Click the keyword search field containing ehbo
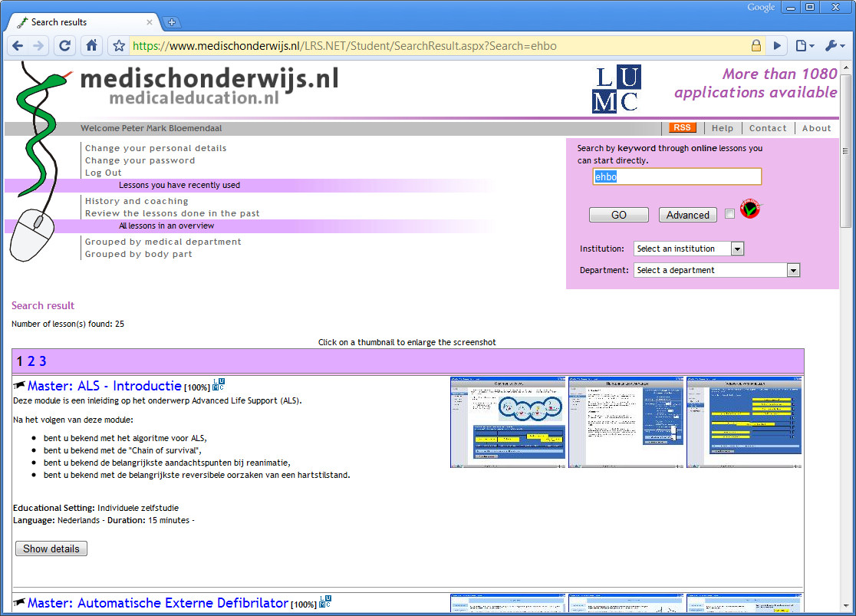 tap(677, 176)
